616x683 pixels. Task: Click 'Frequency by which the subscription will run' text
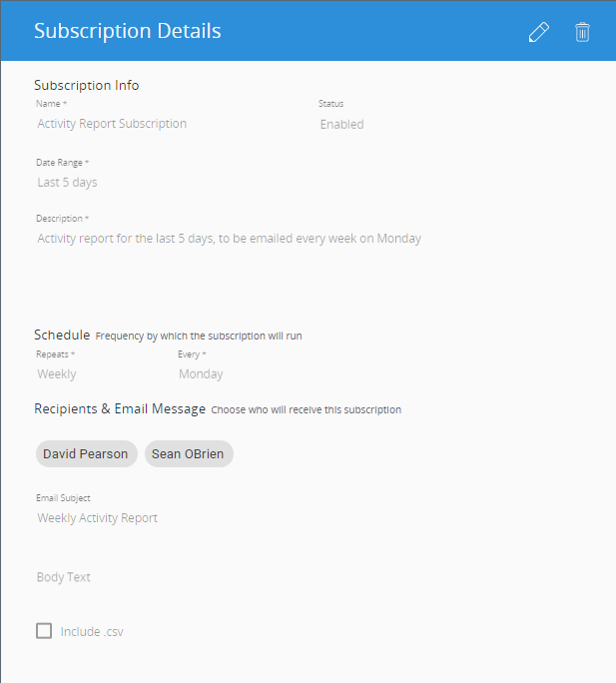tap(199, 337)
